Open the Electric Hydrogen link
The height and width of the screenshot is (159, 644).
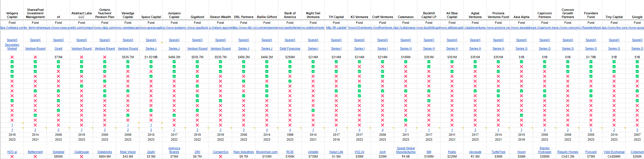coord(545,150)
